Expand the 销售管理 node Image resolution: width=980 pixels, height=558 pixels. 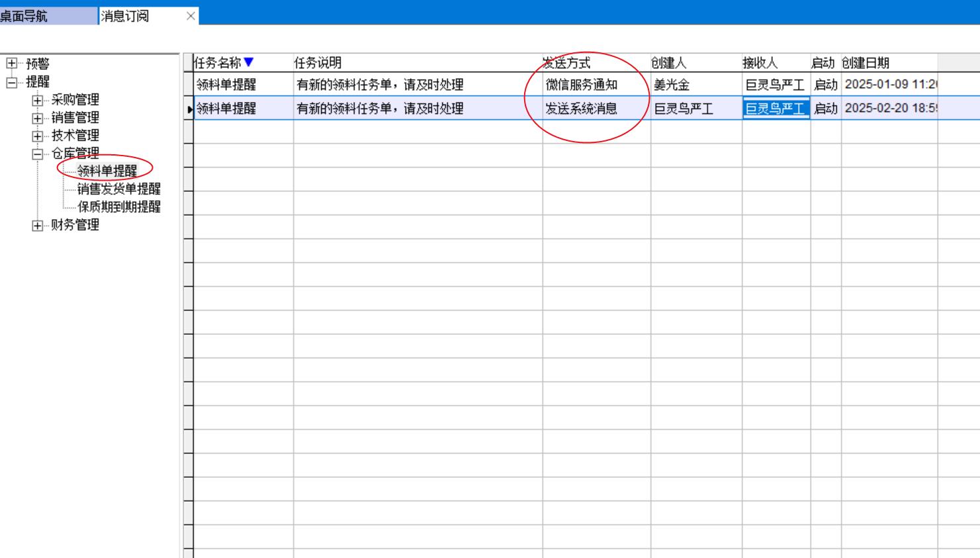pos(37,118)
